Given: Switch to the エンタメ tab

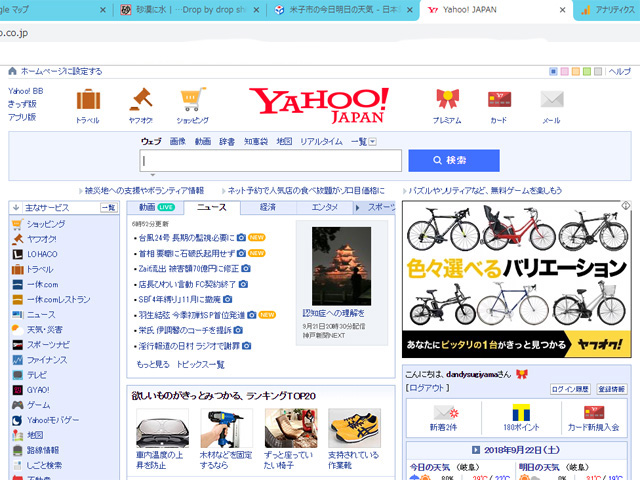Looking at the screenshot, I should 324,207.
